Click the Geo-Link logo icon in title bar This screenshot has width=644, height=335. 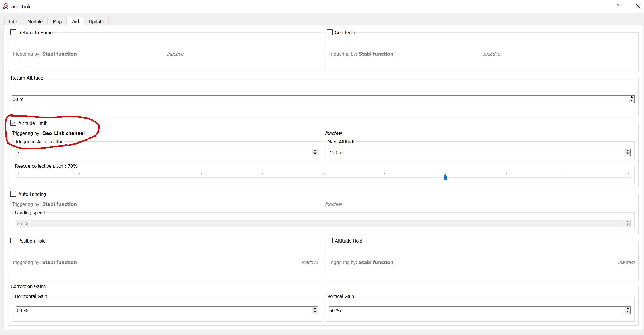pyautogui.click(x=5, y=6)
